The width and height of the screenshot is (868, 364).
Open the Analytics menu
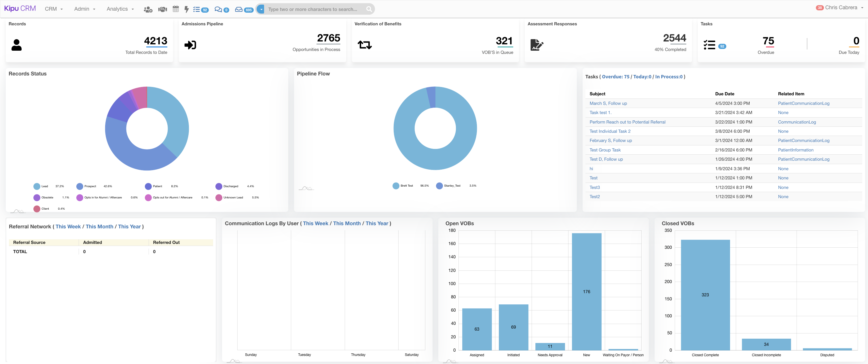click(x=120, y=9)
